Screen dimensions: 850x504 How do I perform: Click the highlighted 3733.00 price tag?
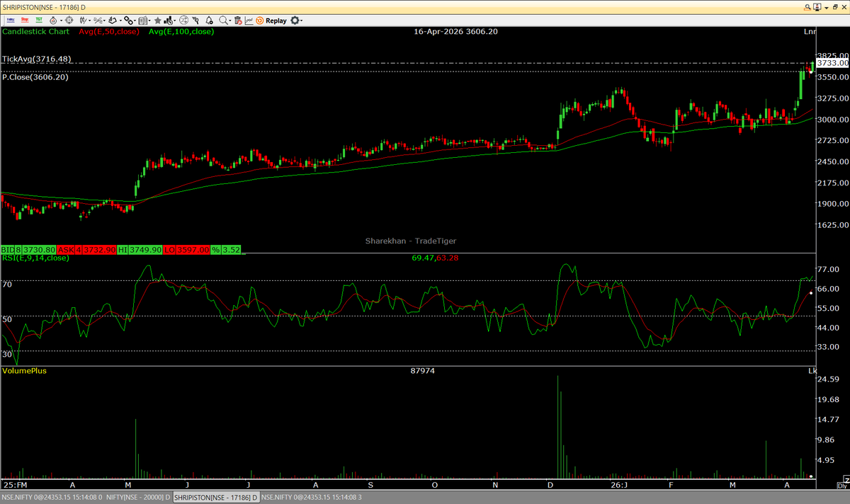pos(832,63)
